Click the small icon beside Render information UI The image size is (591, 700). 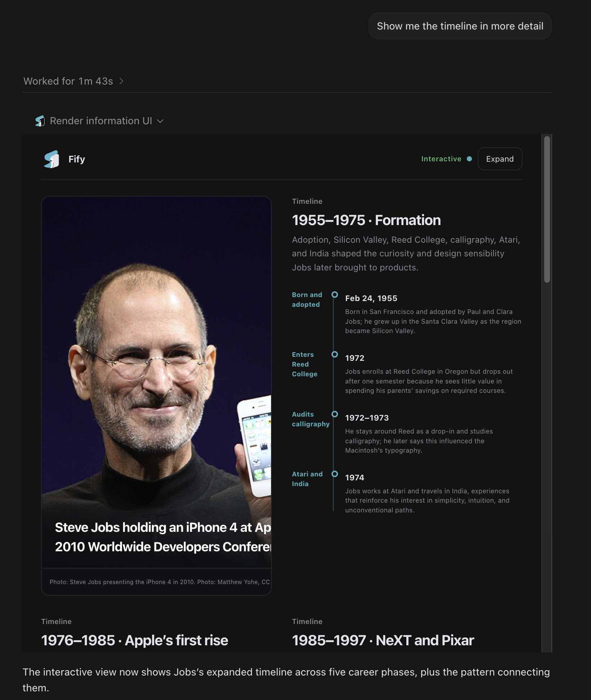(40, 121)
